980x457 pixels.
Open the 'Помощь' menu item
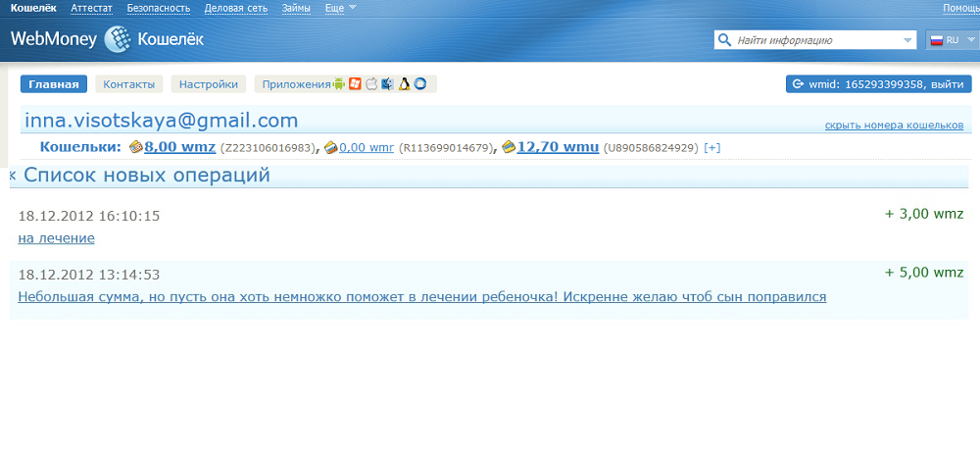tap(961, 8)
